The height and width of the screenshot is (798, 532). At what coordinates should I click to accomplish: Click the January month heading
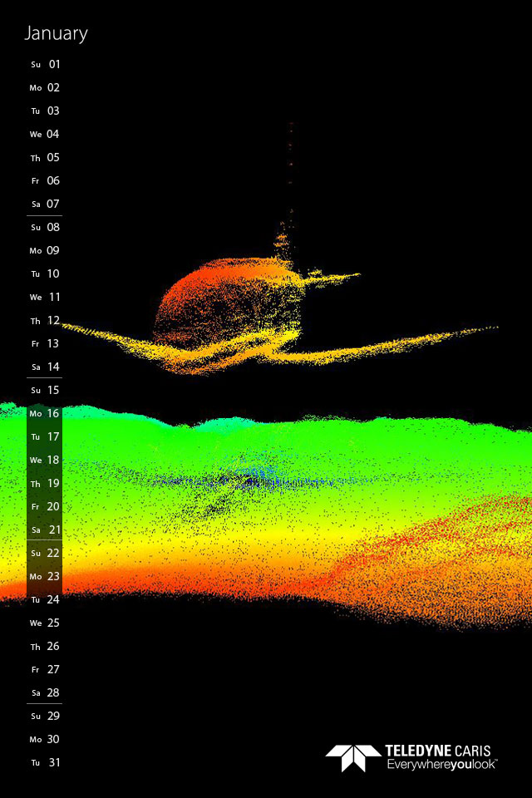[56, 33]
